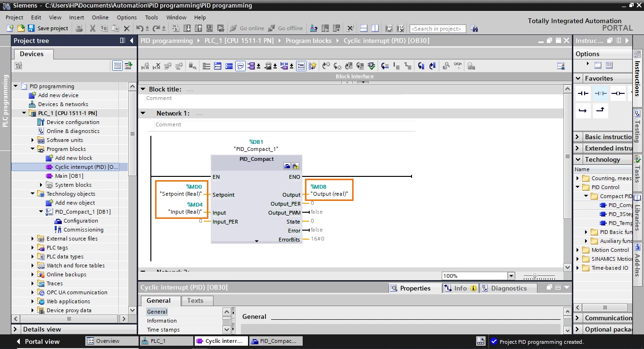Click the normally open contact favorite icon
Viewport: 644px width, 349px height.
point(583,93)
